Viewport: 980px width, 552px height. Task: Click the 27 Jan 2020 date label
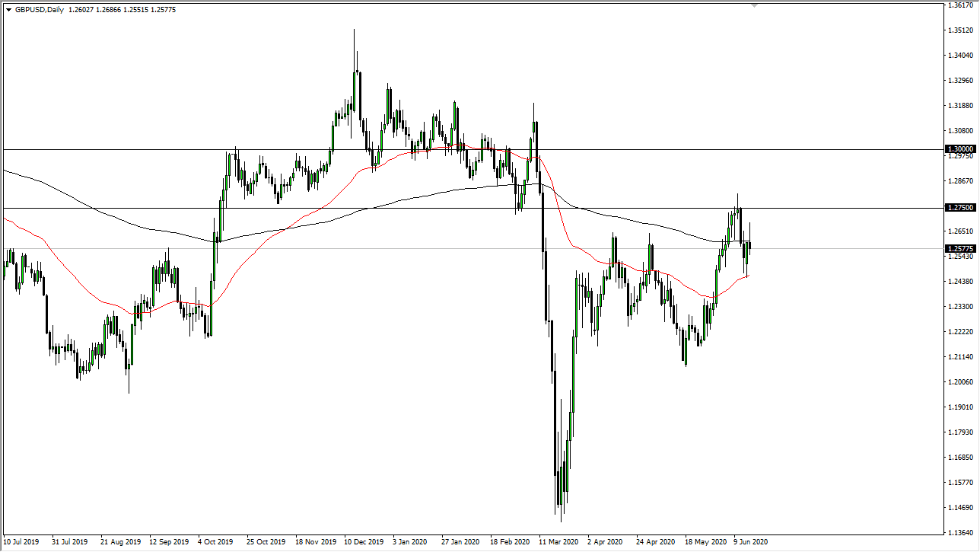tap(460, 543)
